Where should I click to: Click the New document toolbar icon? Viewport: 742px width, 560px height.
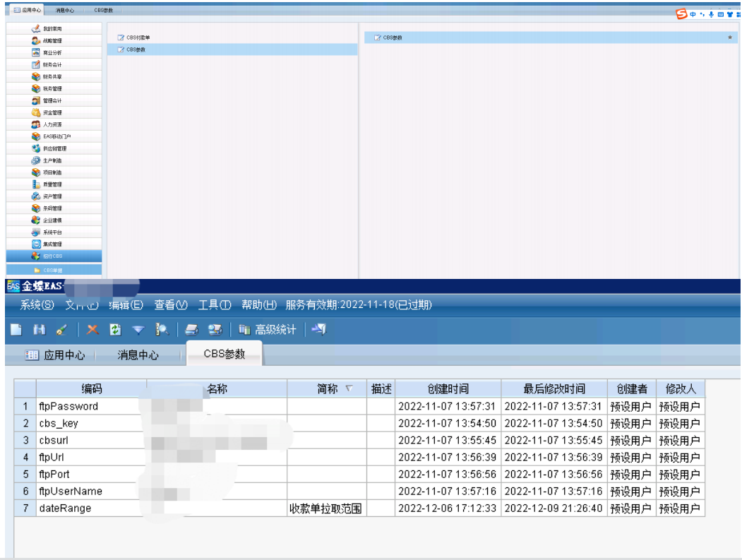tap(16, 330)
